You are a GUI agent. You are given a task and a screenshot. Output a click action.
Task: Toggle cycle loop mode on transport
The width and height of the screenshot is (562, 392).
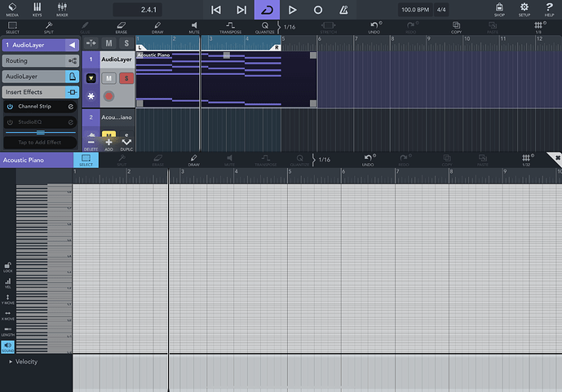tap(267, 10)
